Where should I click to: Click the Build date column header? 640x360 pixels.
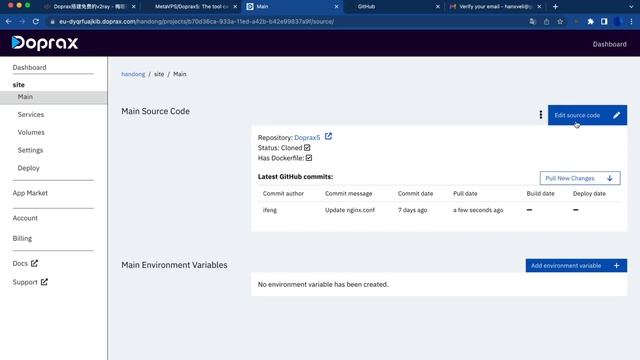(x=540, y=193)
